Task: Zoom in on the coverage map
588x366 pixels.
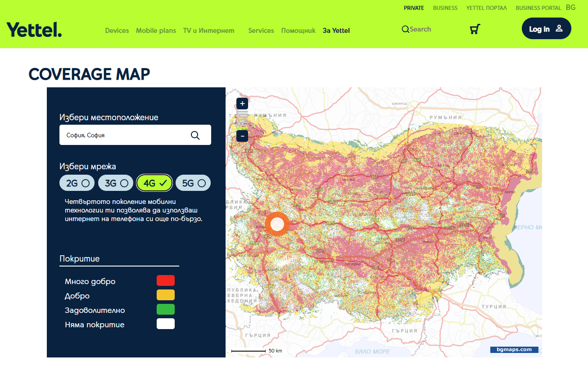Action: [x=242, y=104]
